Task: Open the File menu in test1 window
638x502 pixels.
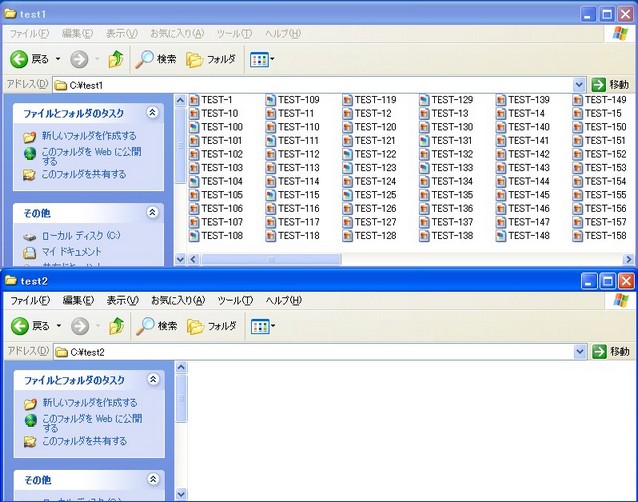Action: [x=29, y=33]
